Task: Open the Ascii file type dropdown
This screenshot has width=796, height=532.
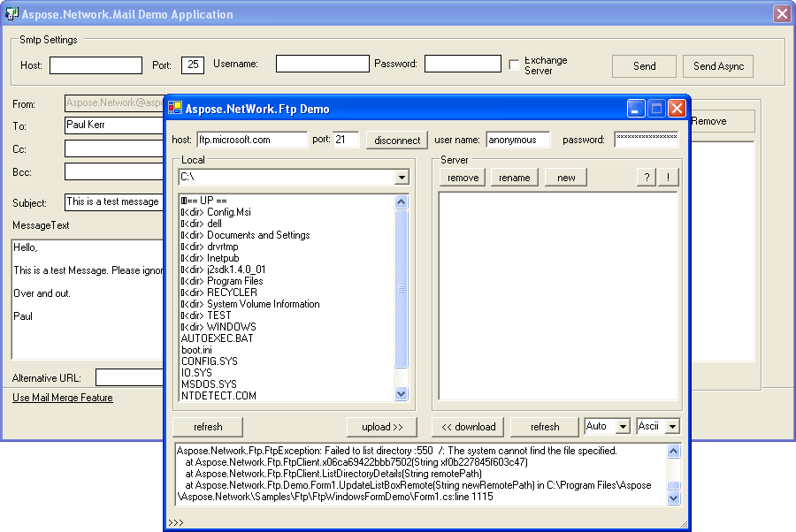Action: pyautogui.click(x=673, y=426)
